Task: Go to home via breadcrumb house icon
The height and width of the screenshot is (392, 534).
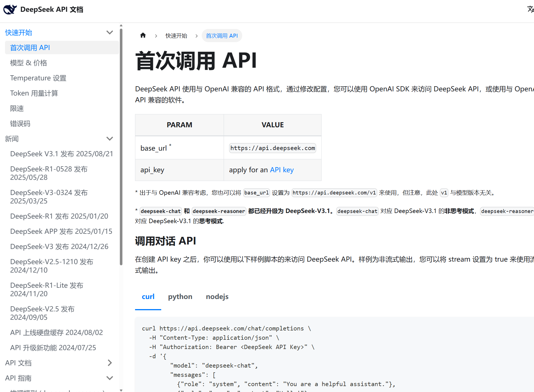Action: [143, 35]
